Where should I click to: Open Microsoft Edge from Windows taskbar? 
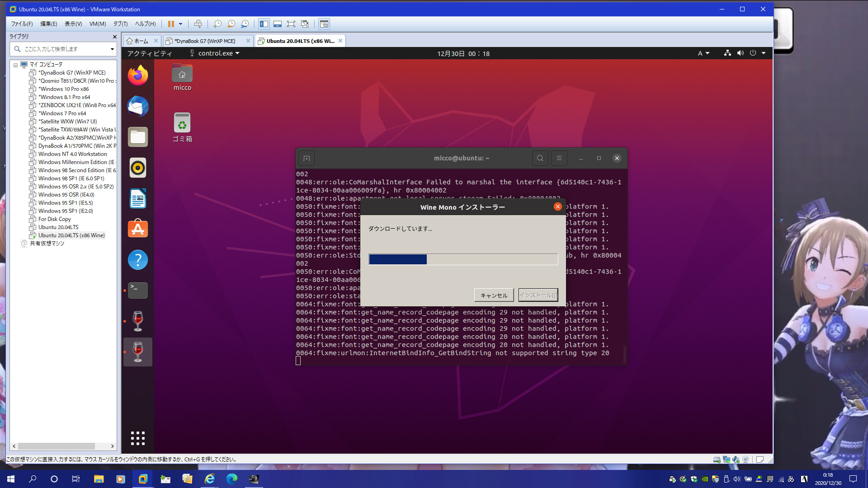coord(231,479)
